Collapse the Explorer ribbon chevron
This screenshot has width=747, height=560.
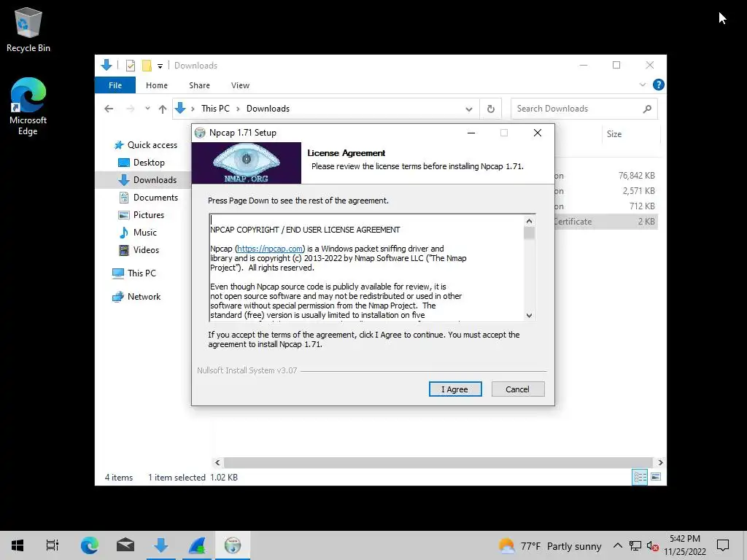pyautogui.click(x=642, y=85)
